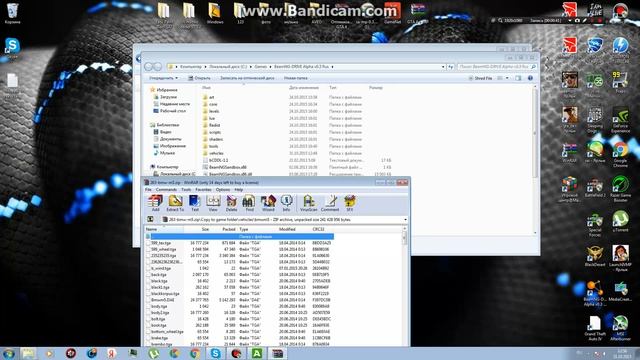Click the SFX icon in WinRAR
640x360 pixels.
349,203
